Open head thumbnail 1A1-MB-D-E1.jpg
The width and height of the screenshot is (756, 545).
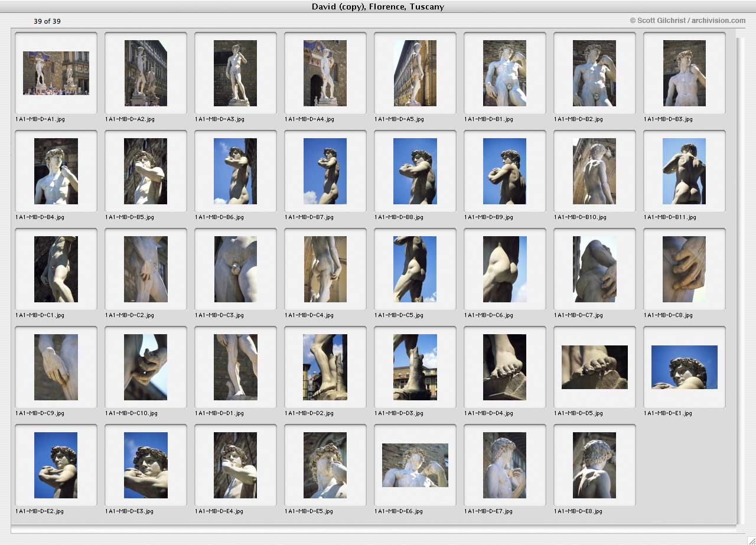685,367
